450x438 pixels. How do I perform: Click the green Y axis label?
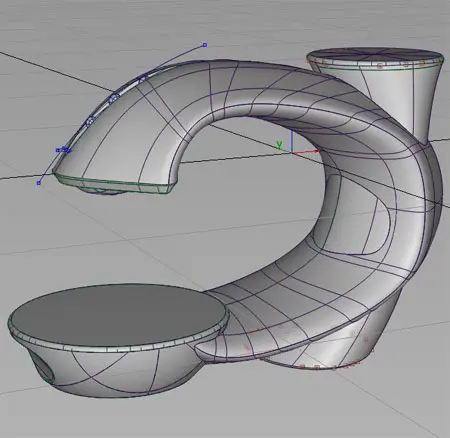coord(279,145)
